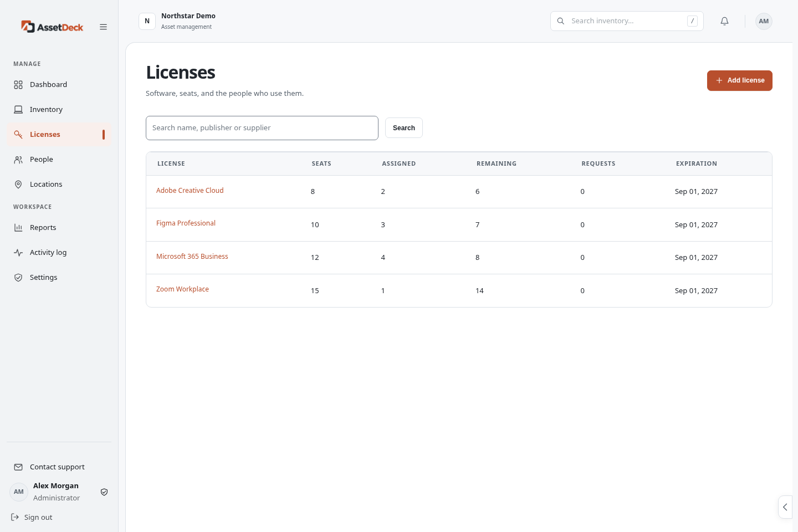Click the Sign out label

[38, 518]
